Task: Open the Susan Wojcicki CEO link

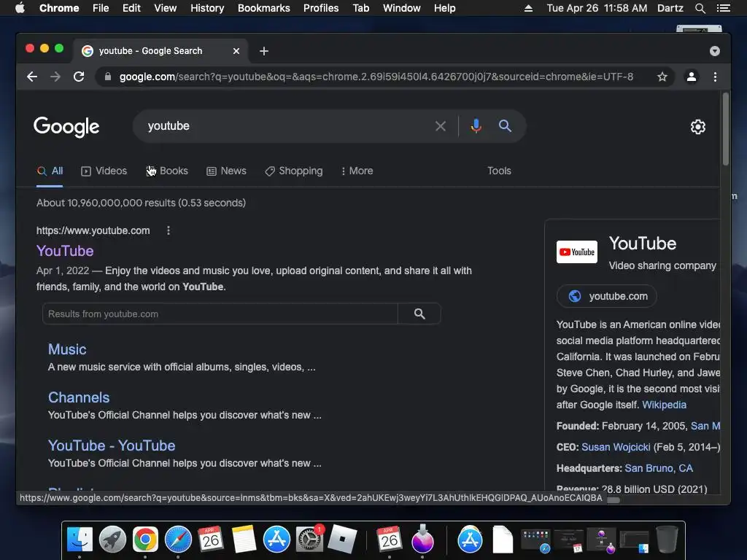Action: tap(616, 447)
